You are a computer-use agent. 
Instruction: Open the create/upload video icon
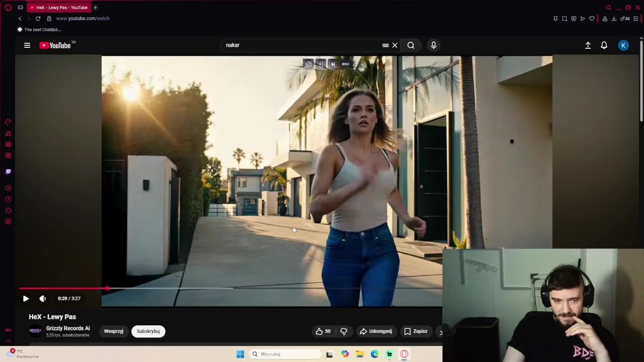pos(588,45)
